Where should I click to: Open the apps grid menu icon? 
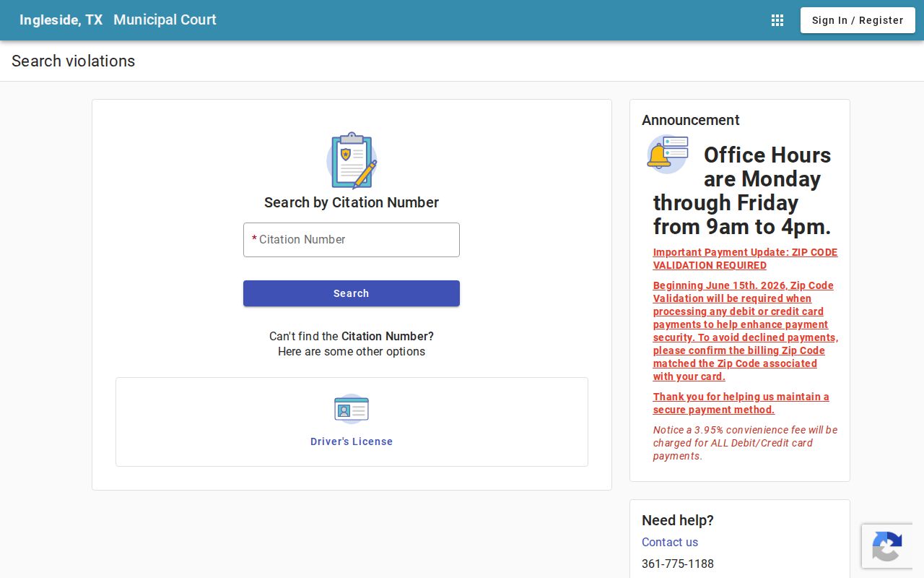click(777, 20)
